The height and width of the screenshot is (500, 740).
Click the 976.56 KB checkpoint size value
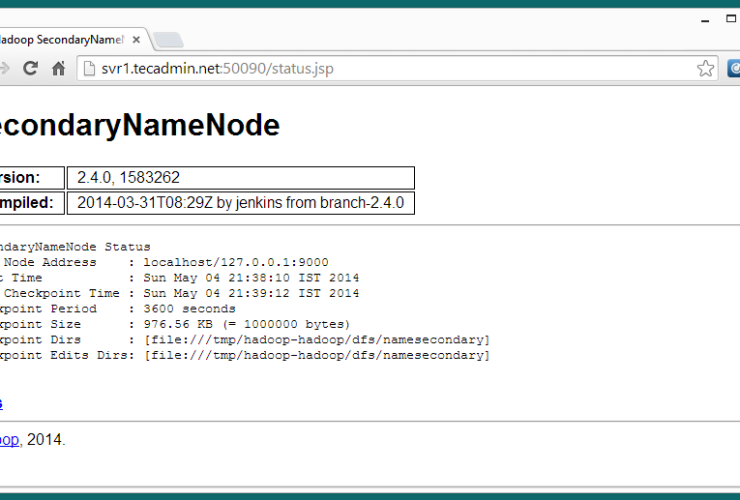click(247, 324)
